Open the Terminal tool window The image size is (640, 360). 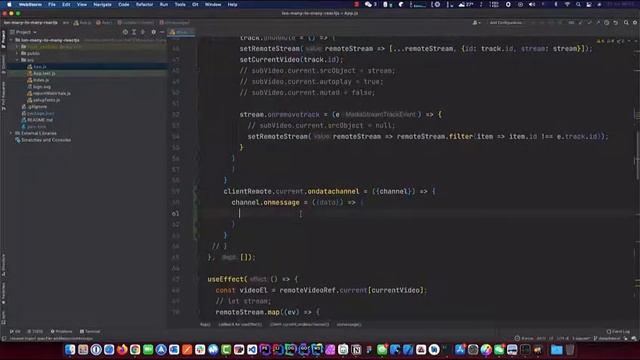(x=90, y=331)
